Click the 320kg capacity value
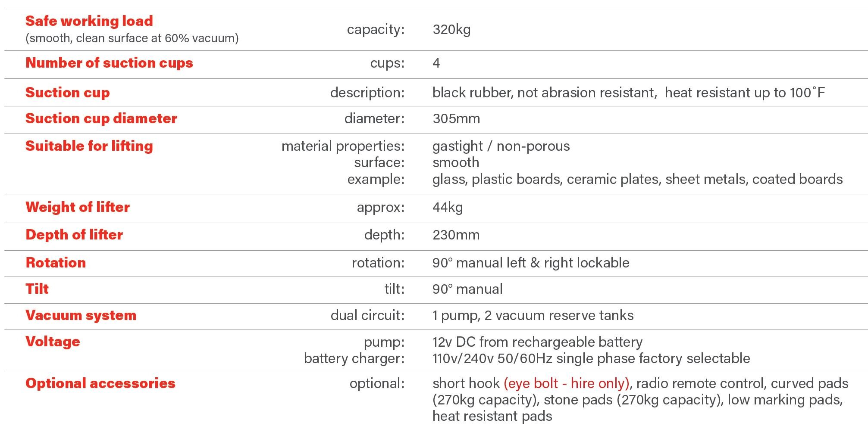The width and height of the screenshot is (868, 429). tap(451, 30)
